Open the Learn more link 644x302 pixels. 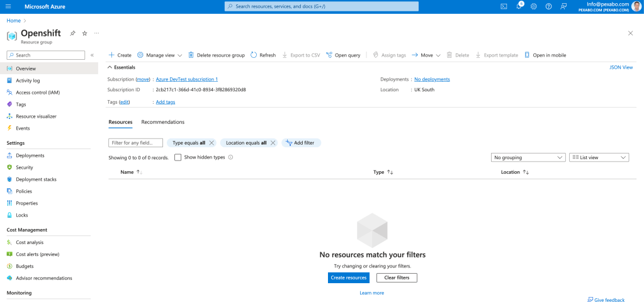(x=371, y=293)
